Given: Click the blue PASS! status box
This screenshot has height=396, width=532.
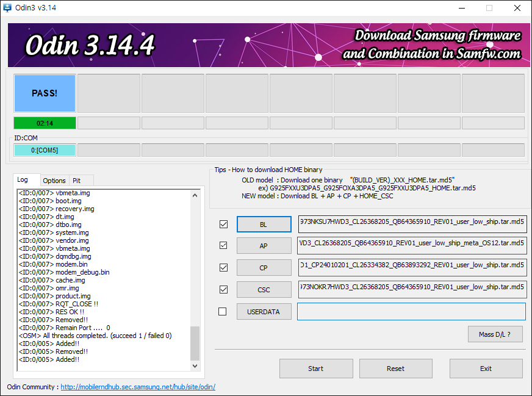Looking at the screenshot, I should click(x=45, y=93).
